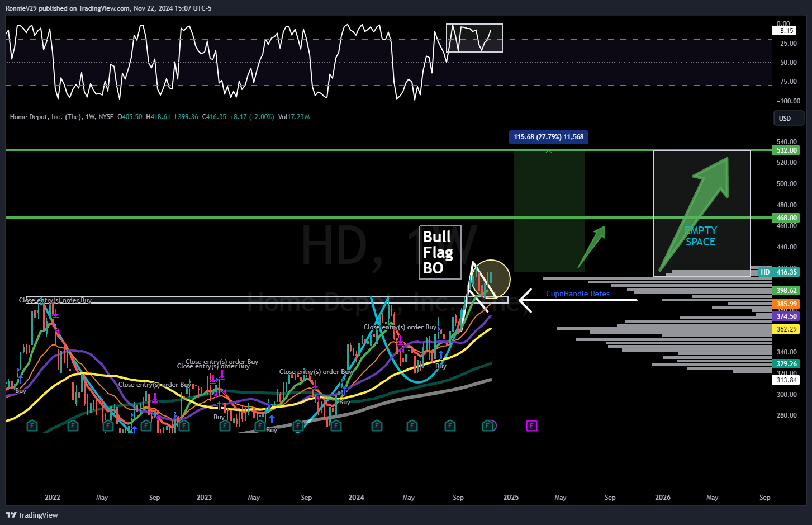Click the Vol17.23M volume readout
The width and height of the screenshot is (812, 525).
coord(294,117)
